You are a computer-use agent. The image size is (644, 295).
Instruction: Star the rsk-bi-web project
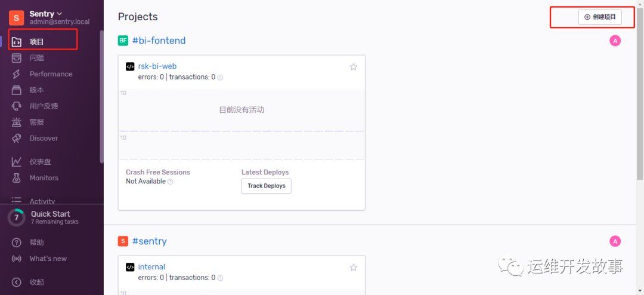click(x=354, y=67)
